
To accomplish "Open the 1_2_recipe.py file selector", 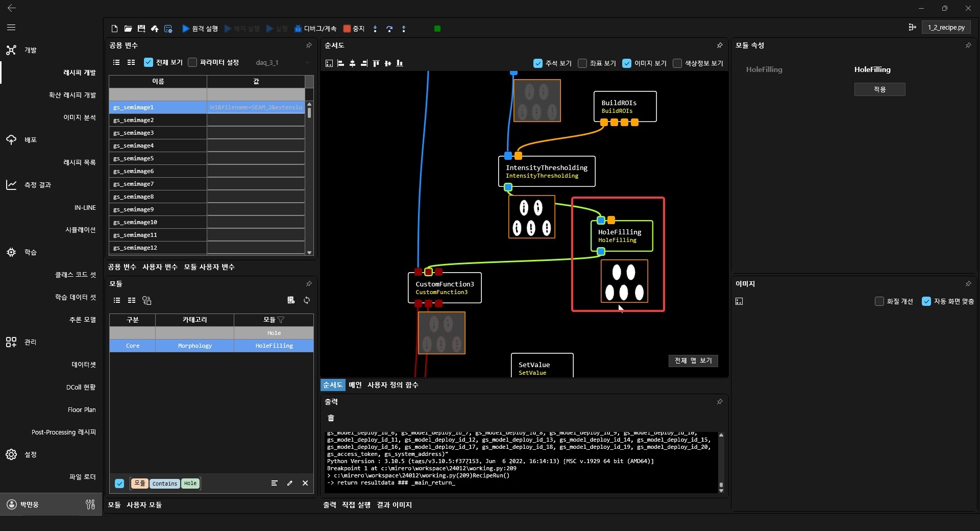I will pos(946,28).
